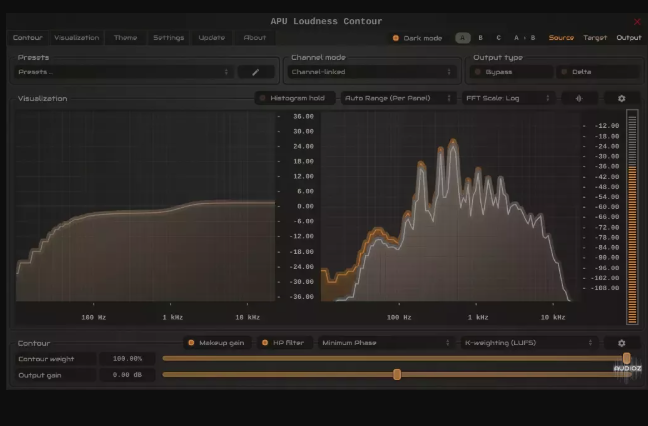Image resolution: width=648 pixels, height=426 pixels.
Task: Expand the Channel-linked mode dropdown
Action: (x=372, y=72)
